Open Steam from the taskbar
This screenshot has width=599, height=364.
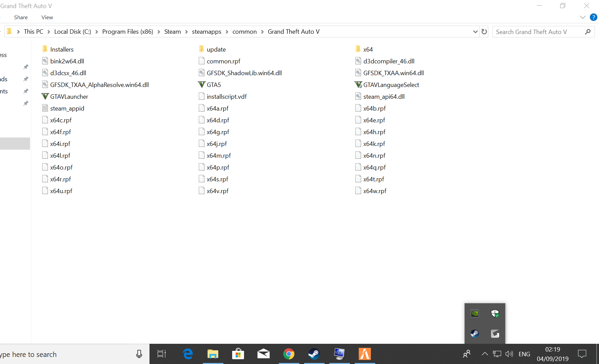pos(314,354)
